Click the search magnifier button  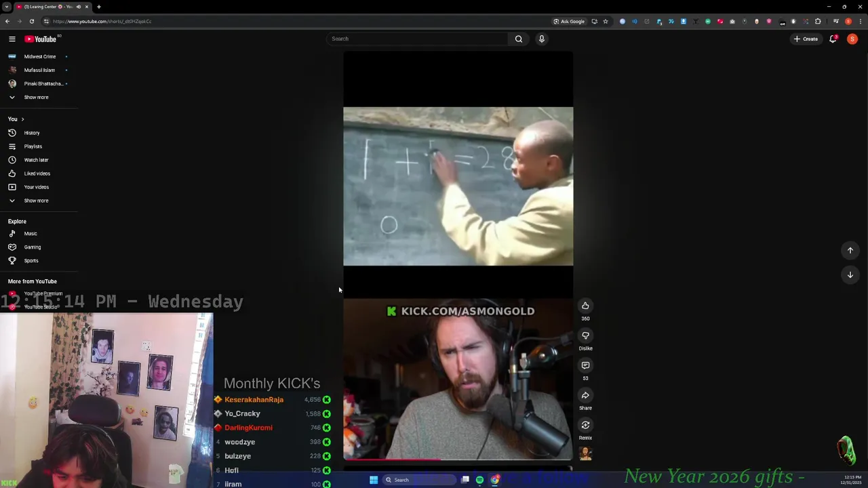(519, 39)
